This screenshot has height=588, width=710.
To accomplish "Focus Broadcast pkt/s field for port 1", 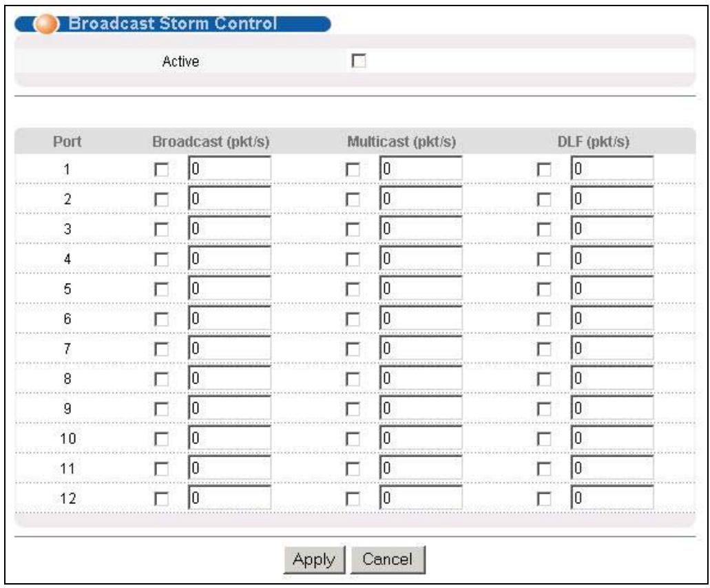I will tap(229, 169).
